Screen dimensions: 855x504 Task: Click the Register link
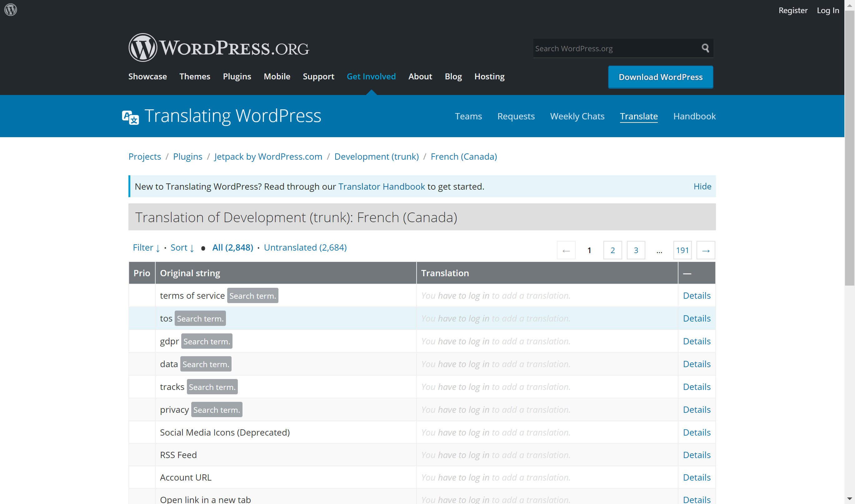pos(793,10)
